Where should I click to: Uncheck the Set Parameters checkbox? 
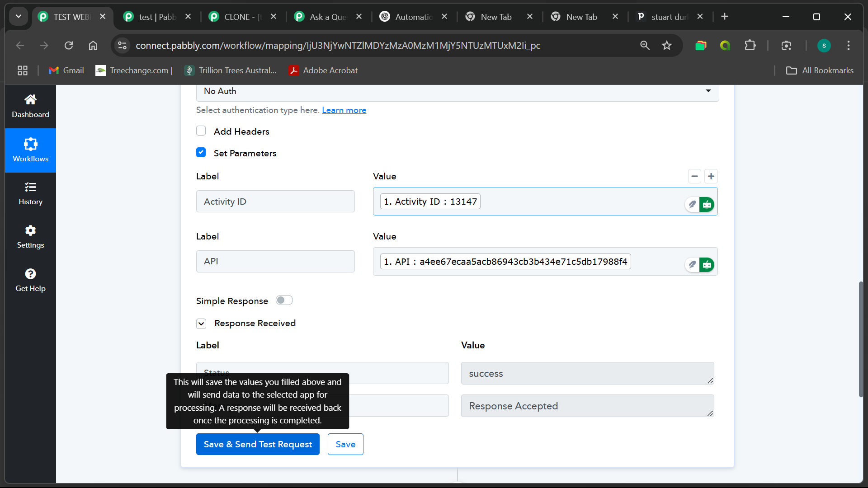pos(201,153)
